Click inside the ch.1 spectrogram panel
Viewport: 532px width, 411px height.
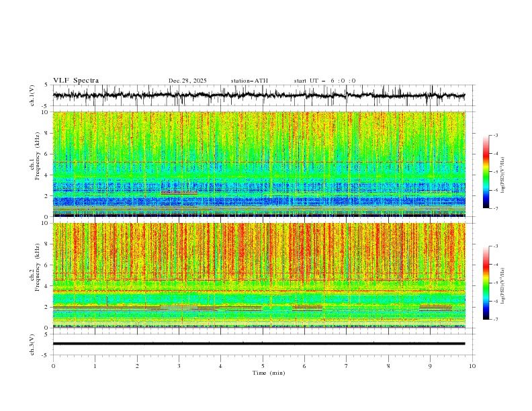(x=259, y=164)
